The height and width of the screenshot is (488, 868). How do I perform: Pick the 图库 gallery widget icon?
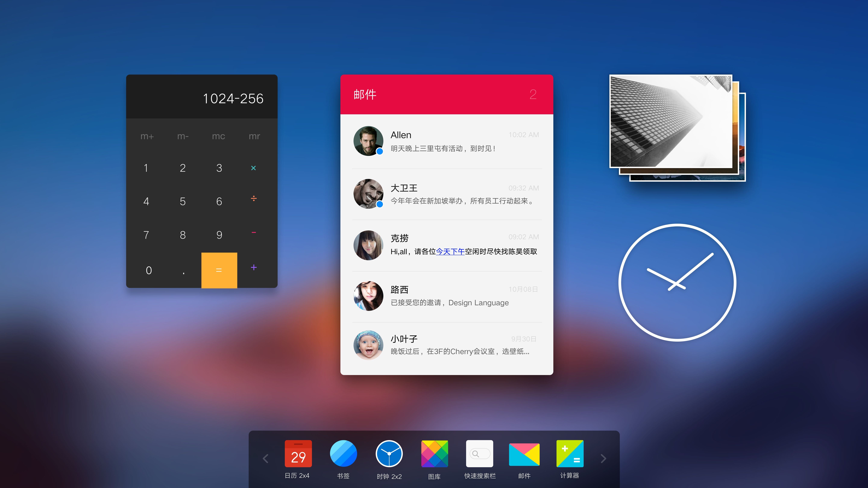(x=435, y=453)
